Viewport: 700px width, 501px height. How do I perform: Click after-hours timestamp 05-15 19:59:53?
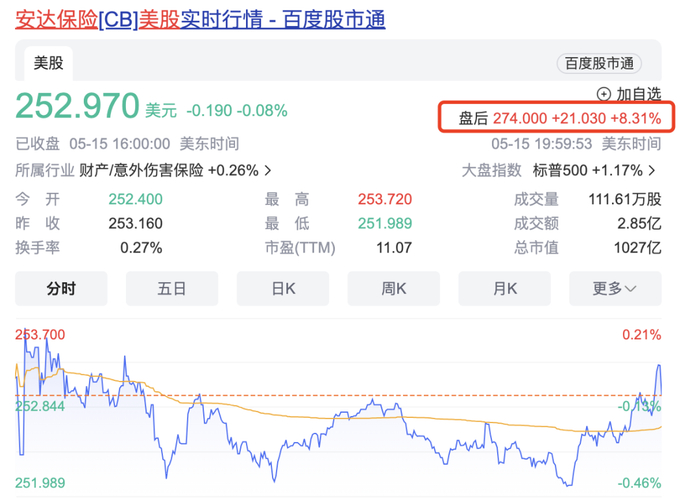pos(542,144)
